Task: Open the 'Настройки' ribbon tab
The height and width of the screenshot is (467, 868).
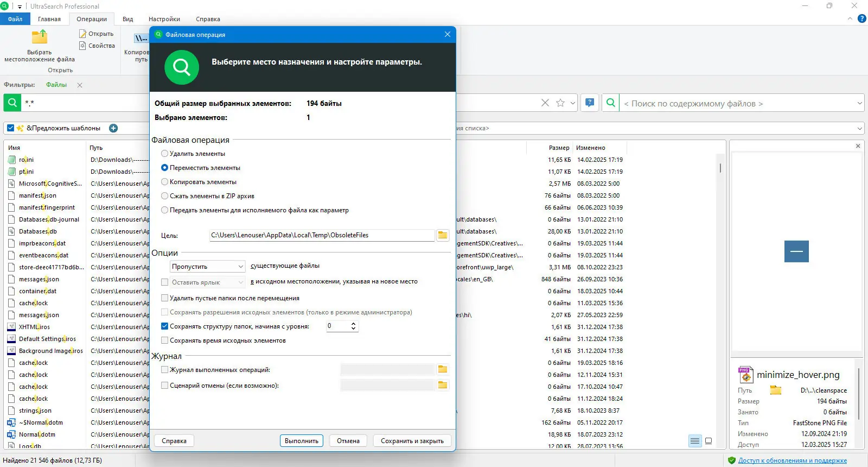Action: 164,19
